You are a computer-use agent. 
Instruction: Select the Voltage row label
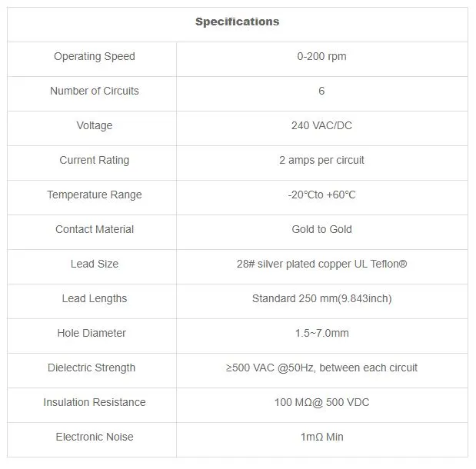pyautogui.click(x=95, y=125)
